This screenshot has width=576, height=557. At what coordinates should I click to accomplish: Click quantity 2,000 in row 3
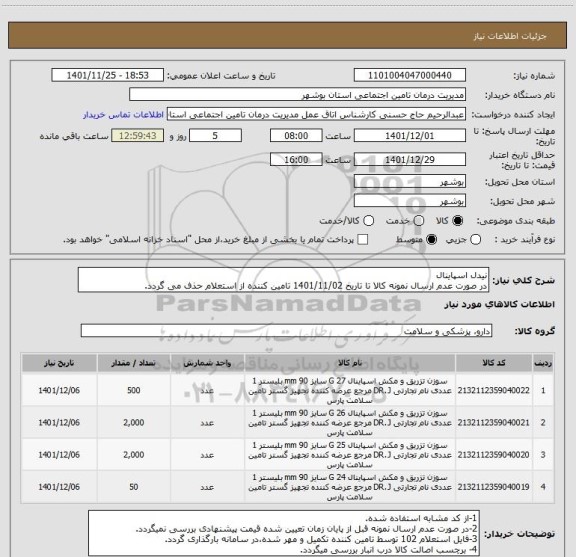(x=134, y=455)
